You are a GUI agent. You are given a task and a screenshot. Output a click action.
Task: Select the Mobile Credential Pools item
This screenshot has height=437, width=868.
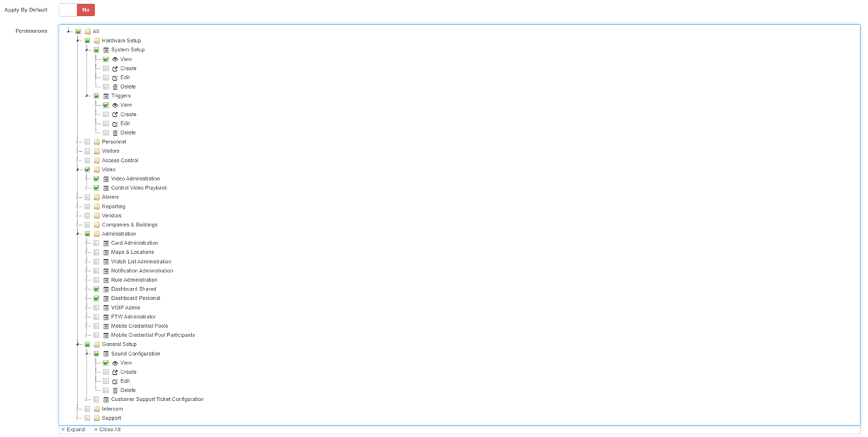pyautogui.click(x=139, y=326)
